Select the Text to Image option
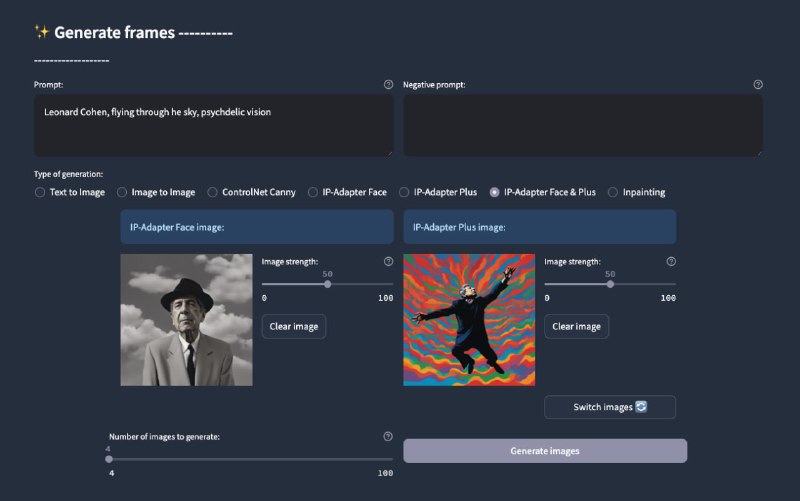Screen dimensions: 800x501 40,192
